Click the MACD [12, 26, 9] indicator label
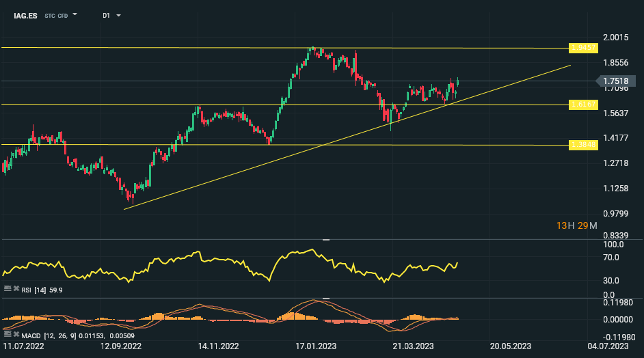644x358 pixels. (78, 336)
